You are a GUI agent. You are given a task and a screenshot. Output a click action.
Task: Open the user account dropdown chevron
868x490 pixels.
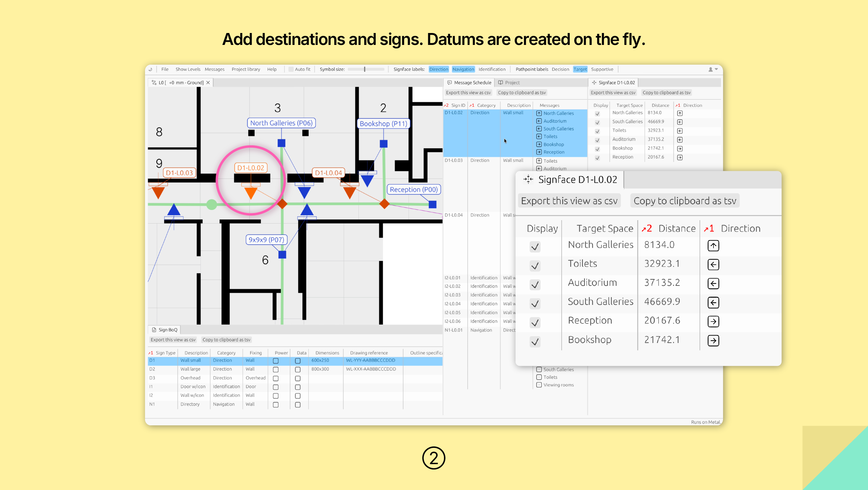click(716, 69)
